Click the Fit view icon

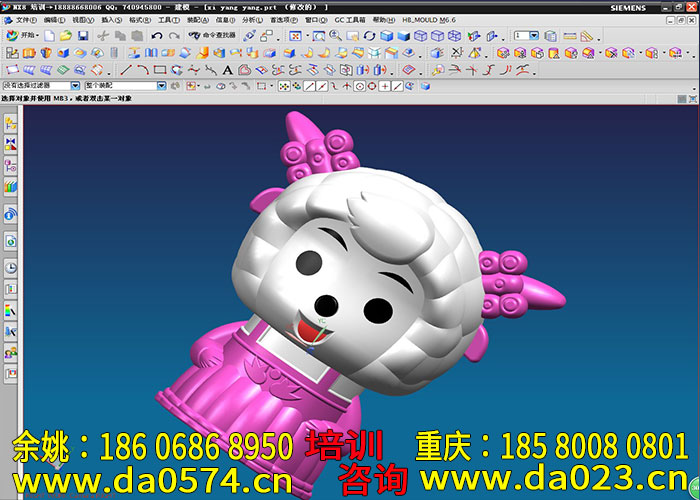click(295, 36)
